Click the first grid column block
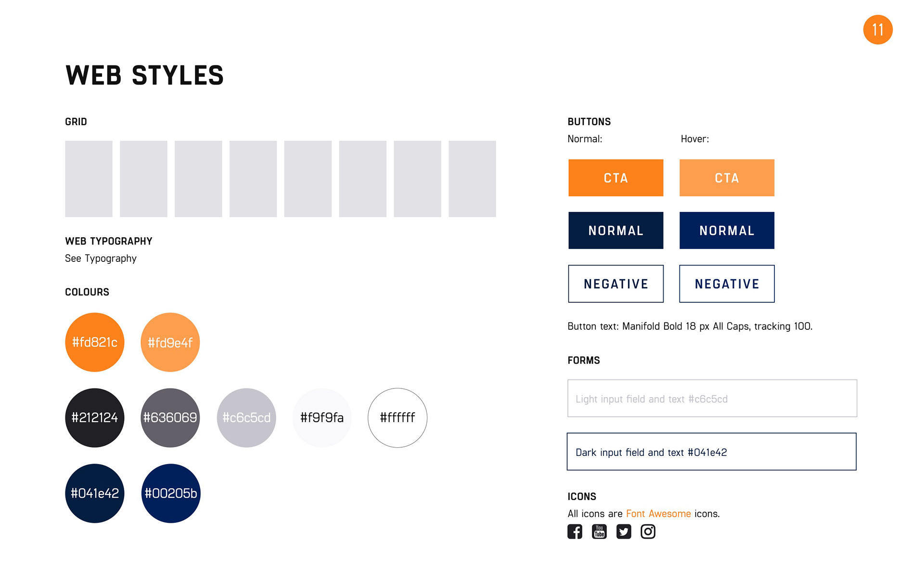 click(x=89, y=179)
